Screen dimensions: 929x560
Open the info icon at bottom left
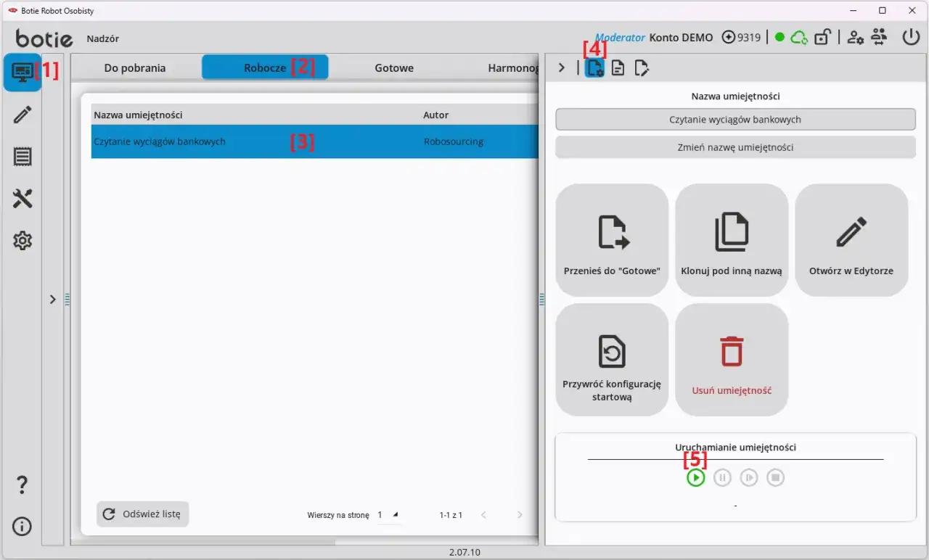point(22,526)
